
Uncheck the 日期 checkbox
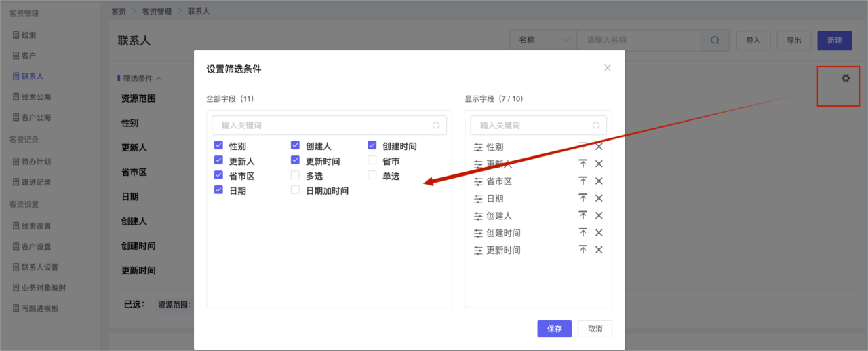(x=218, y=190)
